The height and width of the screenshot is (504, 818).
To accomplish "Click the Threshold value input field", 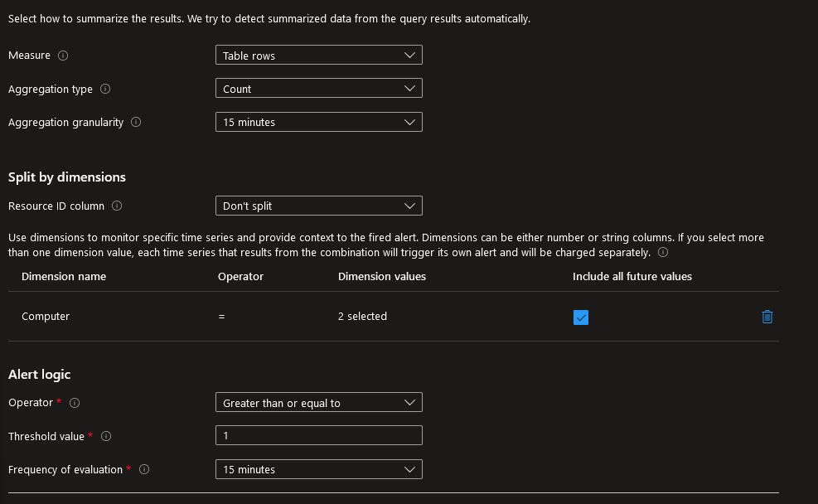I will pos(318,436).
